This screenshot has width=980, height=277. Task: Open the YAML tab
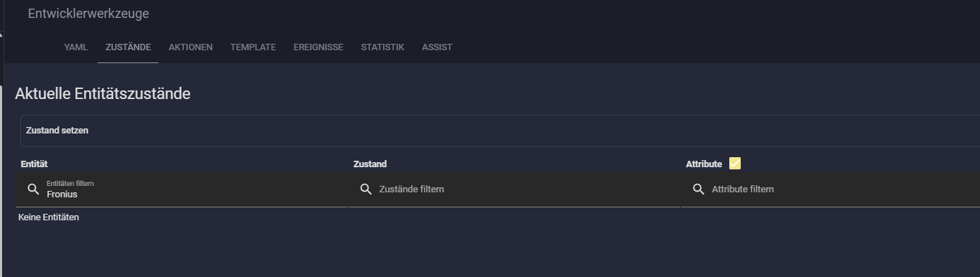75,47
